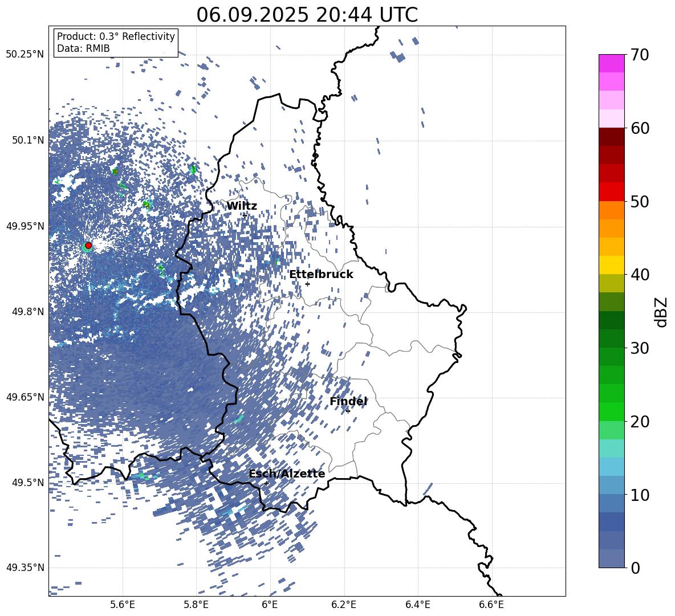Click the 50.1°N latitude label
Screen dimensions: 675x616
pyautogui.click(x=28, y=140)
